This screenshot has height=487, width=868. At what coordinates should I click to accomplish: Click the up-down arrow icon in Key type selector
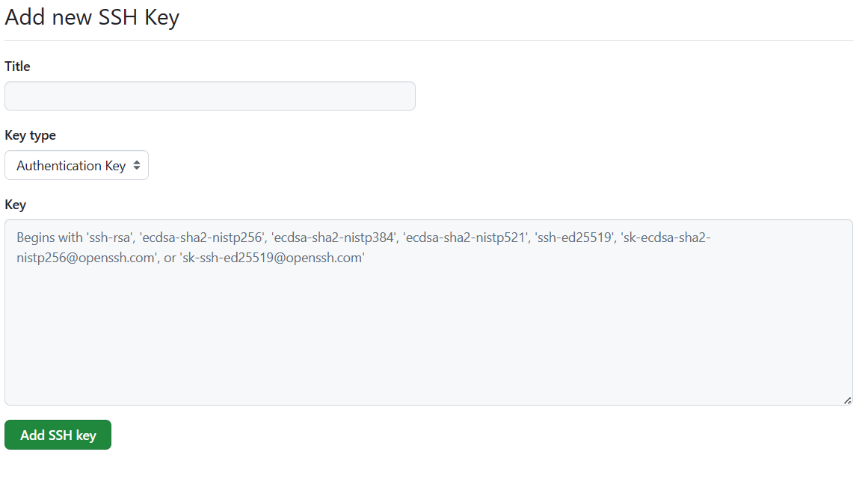coord(137,166)
